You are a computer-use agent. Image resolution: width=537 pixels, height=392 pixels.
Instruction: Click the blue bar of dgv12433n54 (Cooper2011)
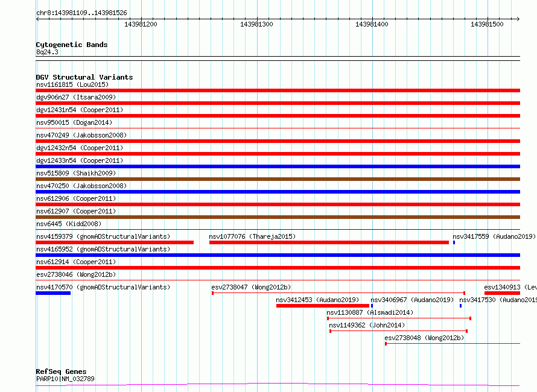click(x=278, y=166)
